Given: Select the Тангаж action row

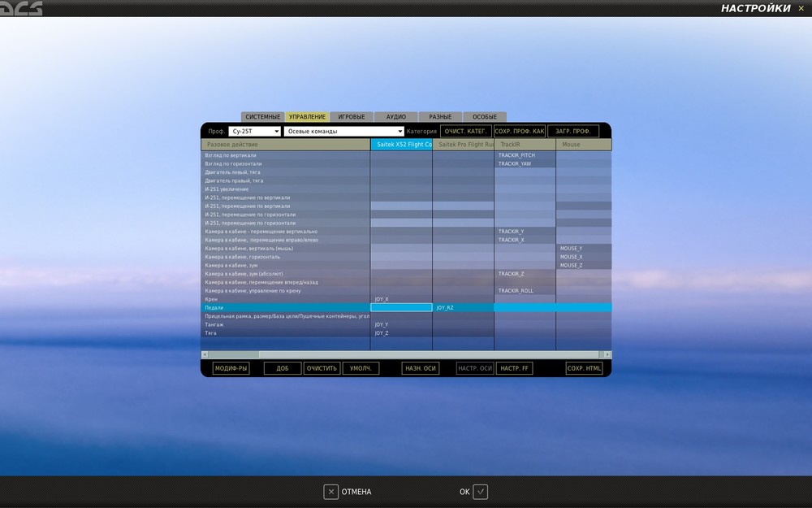Looking at the screenshot, I should click(285, 324).
